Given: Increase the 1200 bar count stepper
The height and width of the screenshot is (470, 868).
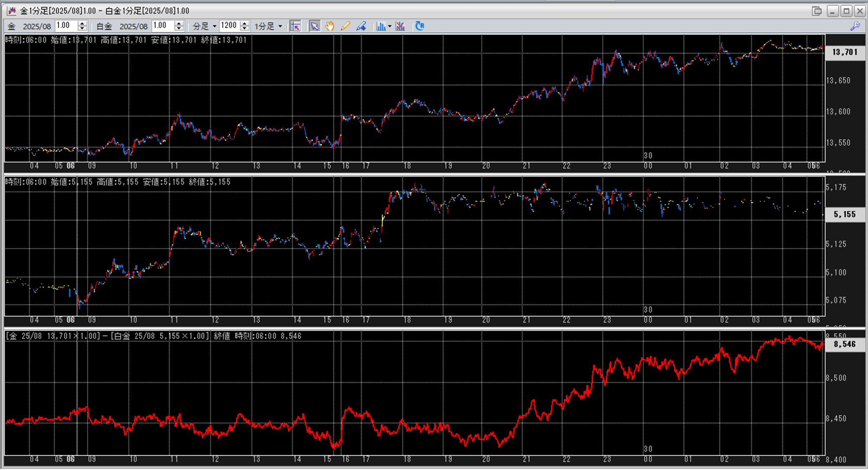Looking at the screenshot, I should click(245, 24).
